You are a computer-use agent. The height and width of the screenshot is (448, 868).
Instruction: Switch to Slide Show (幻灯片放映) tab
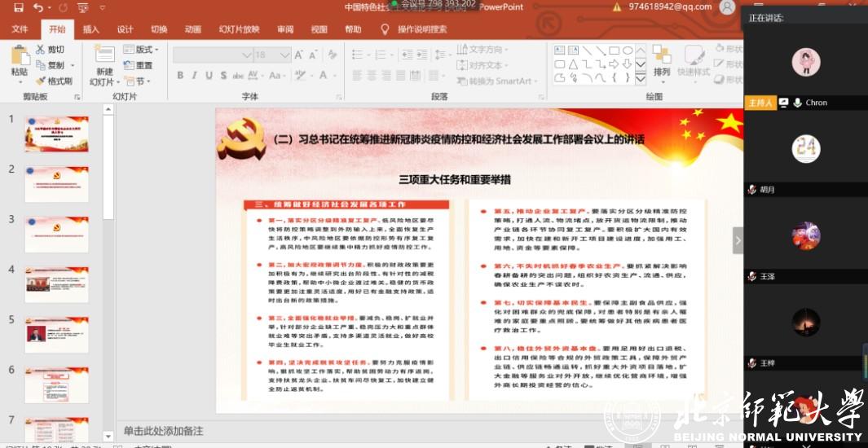(x=239, y=29)
